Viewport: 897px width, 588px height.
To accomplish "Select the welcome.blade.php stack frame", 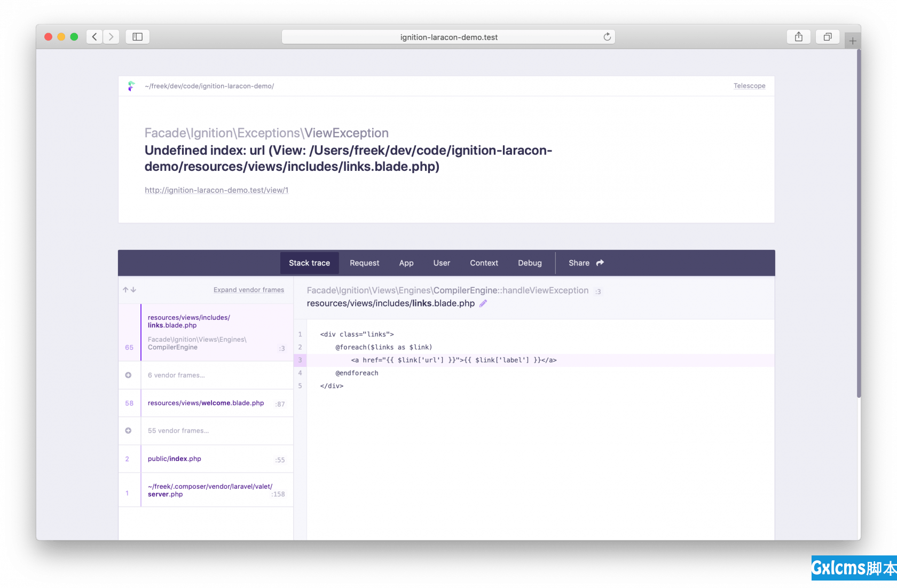I will (x=206, y=403).
